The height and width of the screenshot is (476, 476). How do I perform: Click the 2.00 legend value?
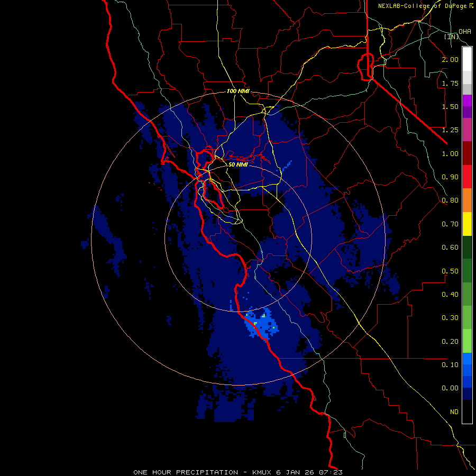(450, 59)
